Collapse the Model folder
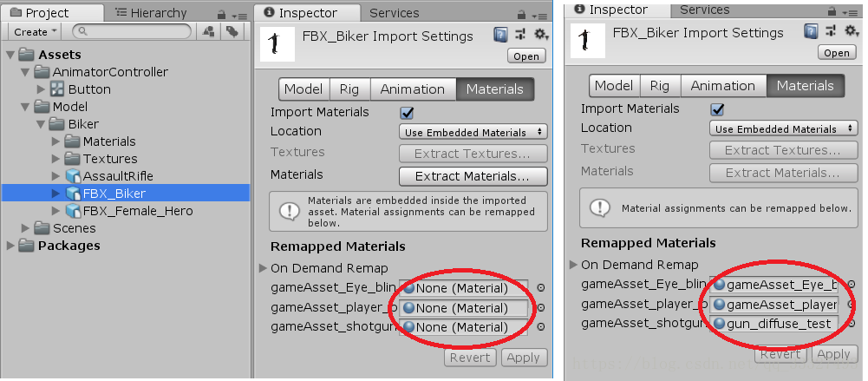The width and height of the screenshot is (868, 381). tap(25, 107)
